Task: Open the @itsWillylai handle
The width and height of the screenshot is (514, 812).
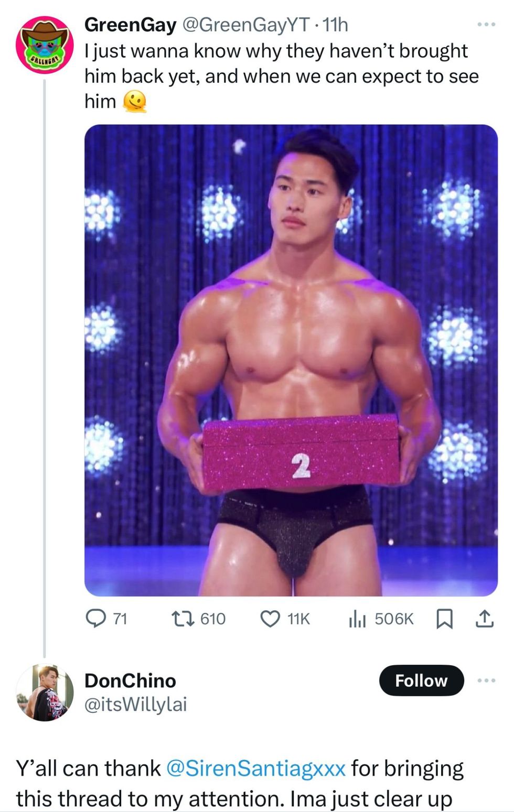Action: (135, 705)
